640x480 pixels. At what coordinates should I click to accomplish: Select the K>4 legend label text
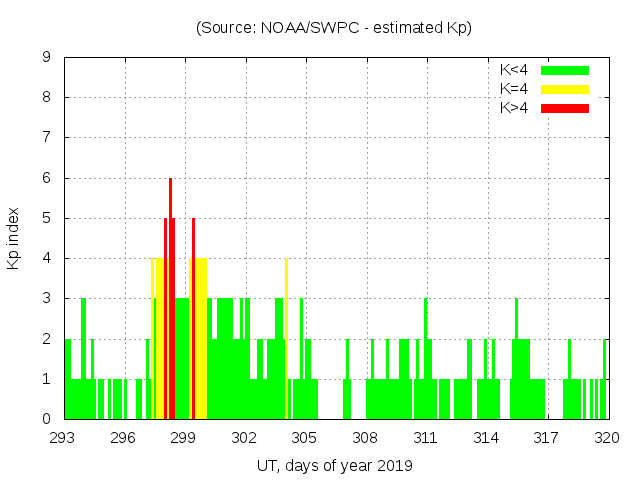coord(515,108)
